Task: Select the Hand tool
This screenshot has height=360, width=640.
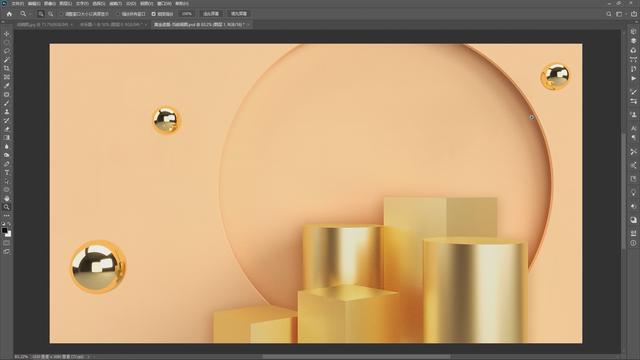Action: click(x=7, y=198)
